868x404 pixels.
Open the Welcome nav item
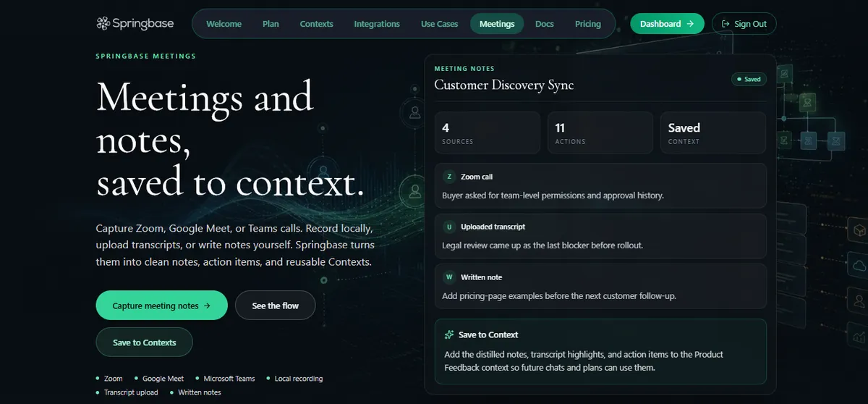[x=224, y=24]
